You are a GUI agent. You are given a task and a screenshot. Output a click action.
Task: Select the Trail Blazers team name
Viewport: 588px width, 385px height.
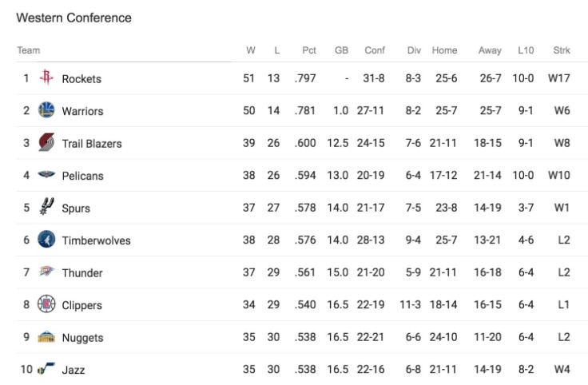92,144
